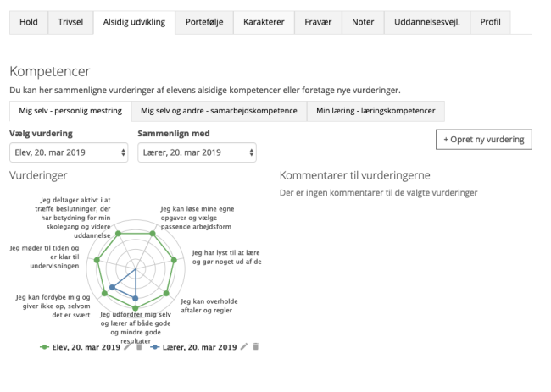Click green data point near 'Jeg har lyst til at lære'
This screenshot has height=392, width=551.
pyautogui.click(x=174, y=260)
